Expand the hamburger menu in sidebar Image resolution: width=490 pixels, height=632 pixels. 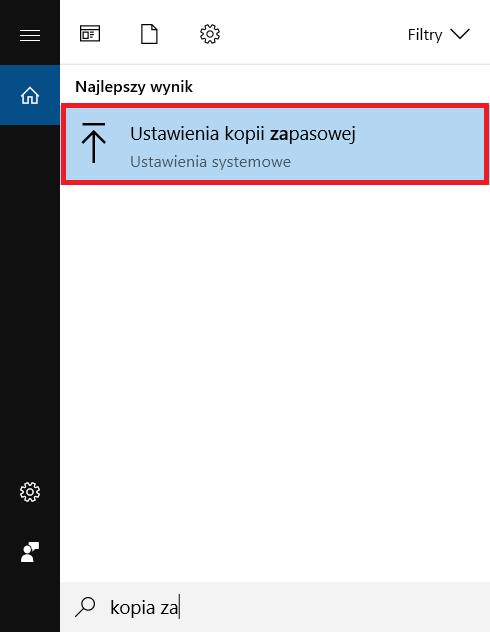click(x=30, y=35)
